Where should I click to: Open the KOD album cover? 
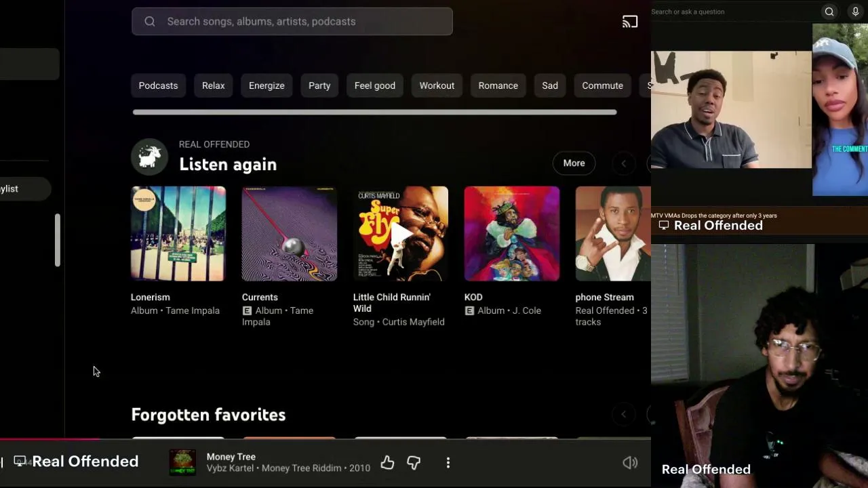[512, 234]
